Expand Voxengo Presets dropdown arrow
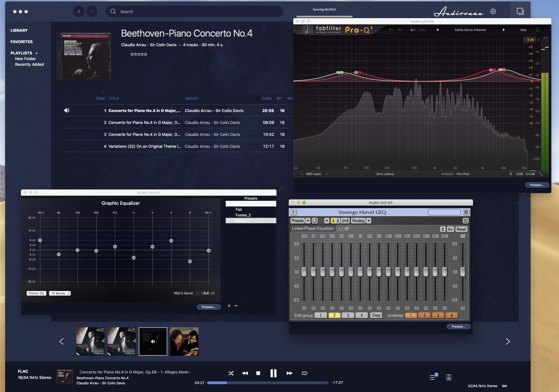This screenshot has height=392, width=559. (x=308, y=221)
